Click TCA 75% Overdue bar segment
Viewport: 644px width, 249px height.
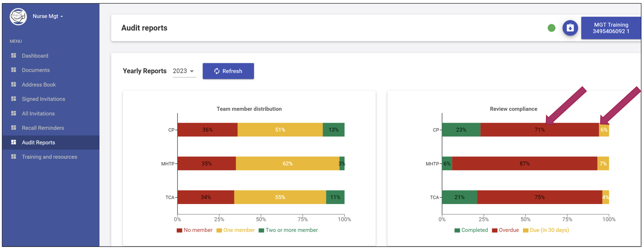(x=540, y=197)
